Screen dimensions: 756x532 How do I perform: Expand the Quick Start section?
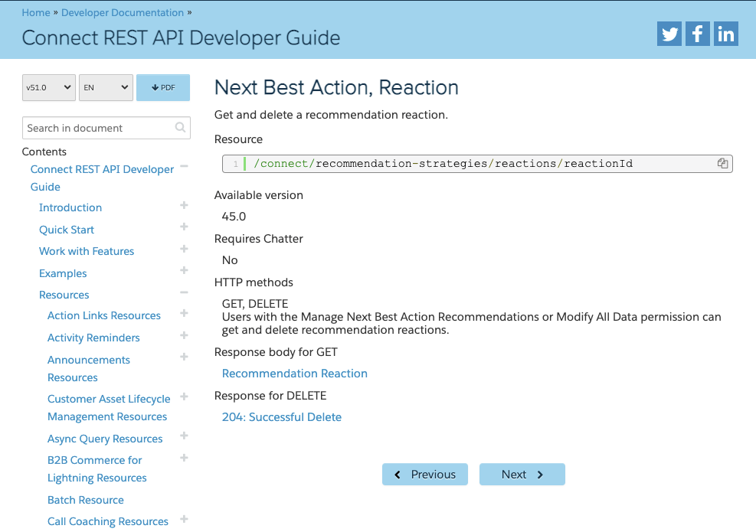tap(184, 227)
